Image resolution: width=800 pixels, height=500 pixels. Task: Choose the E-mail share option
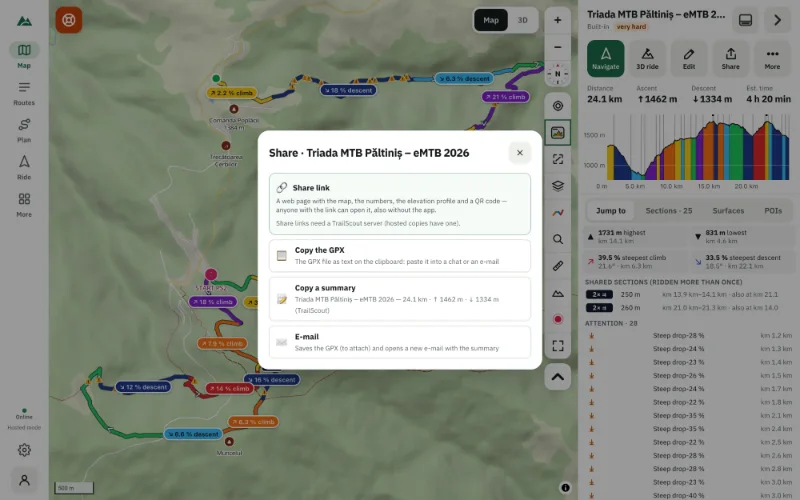[399, 342]
